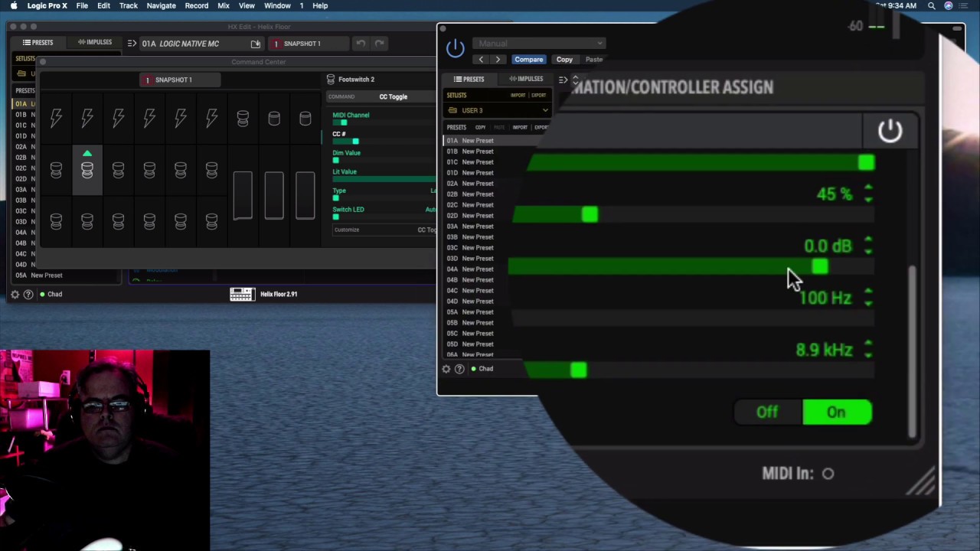Toggle the Switch LED setting
980x551 pixels.
[335, 217]
